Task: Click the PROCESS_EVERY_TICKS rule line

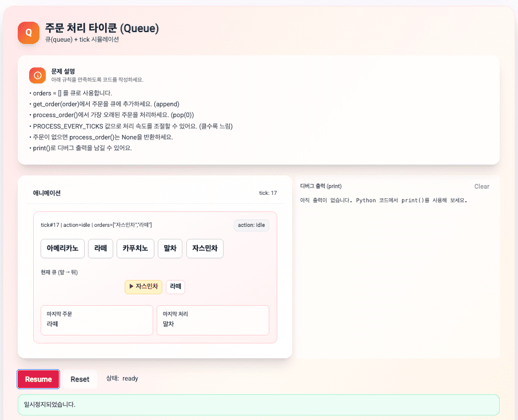Action: [131, 126]
